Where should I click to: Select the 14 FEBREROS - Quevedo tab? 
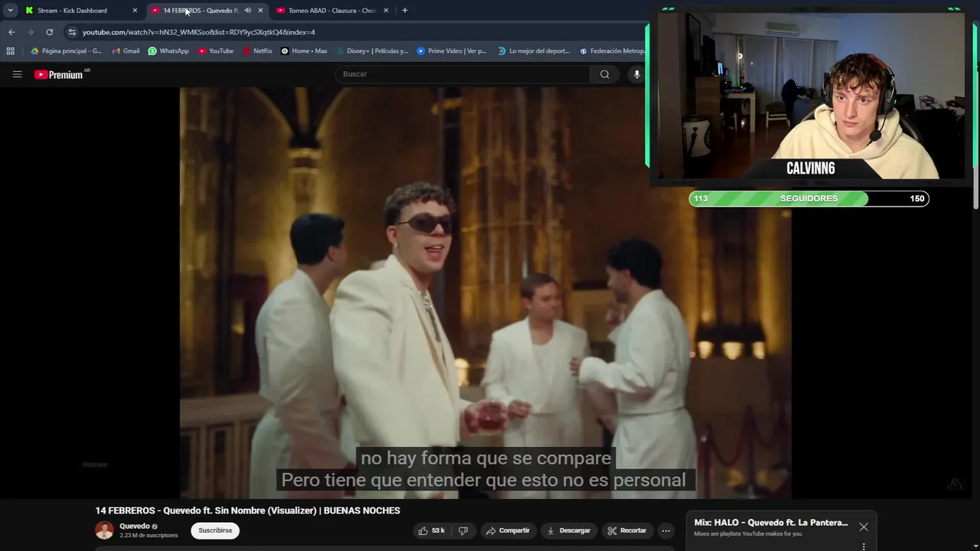(201, 10)
